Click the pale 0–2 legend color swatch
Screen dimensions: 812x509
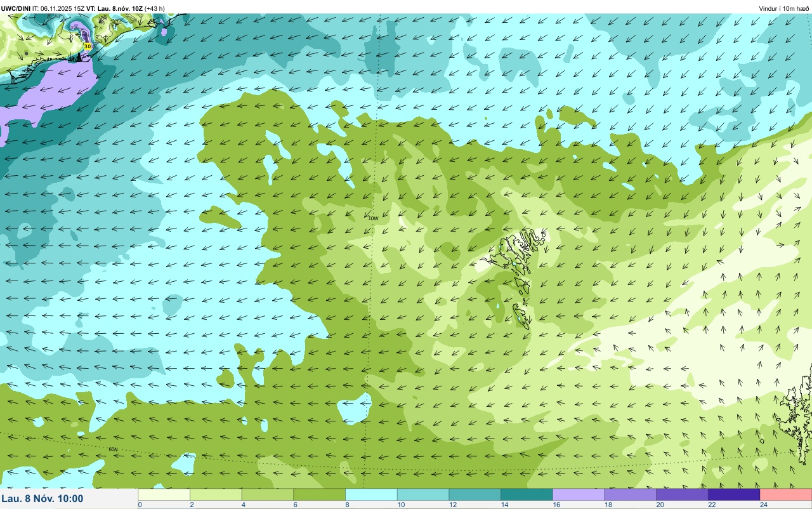tap(164, 494)
